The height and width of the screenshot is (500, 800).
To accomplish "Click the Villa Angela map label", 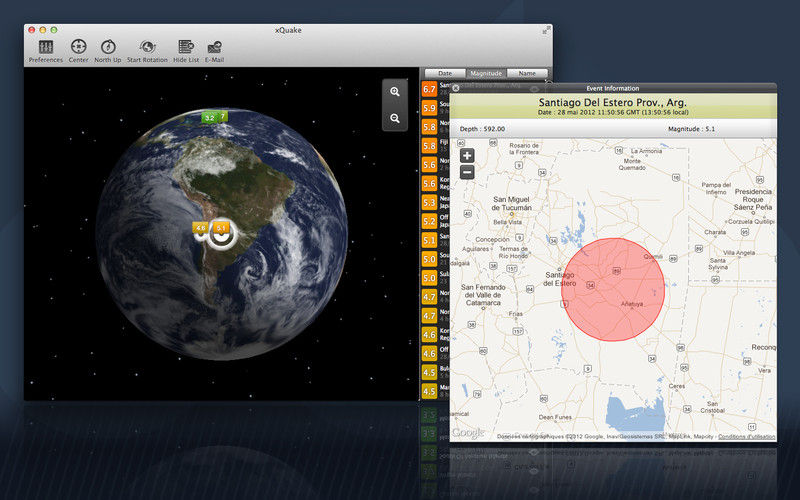I will [x=739, y=253].
